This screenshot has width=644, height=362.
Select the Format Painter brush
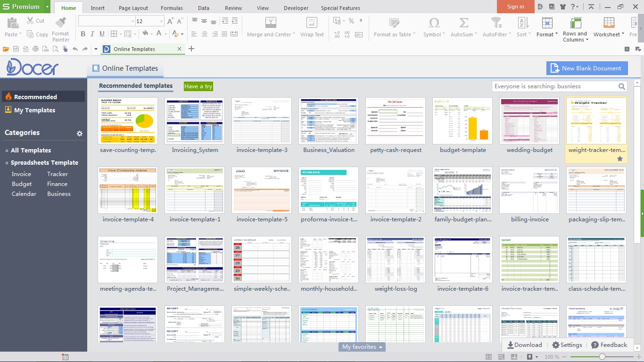point(61,23)
